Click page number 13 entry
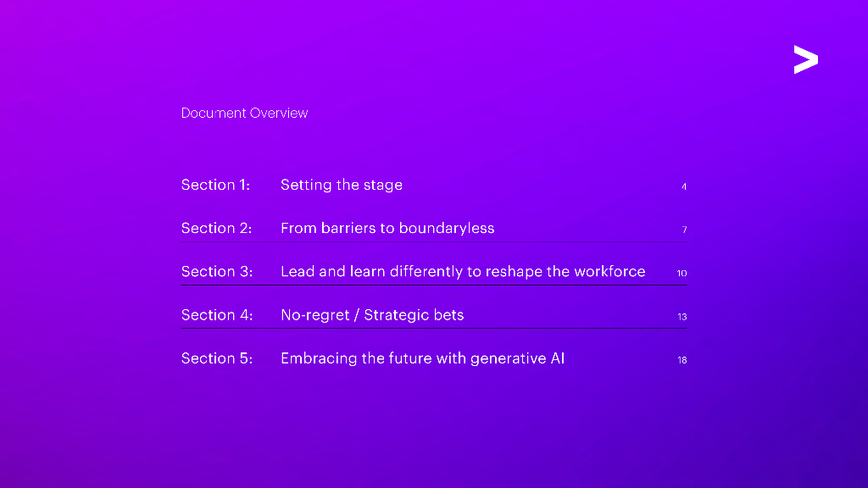 point(682,317)
